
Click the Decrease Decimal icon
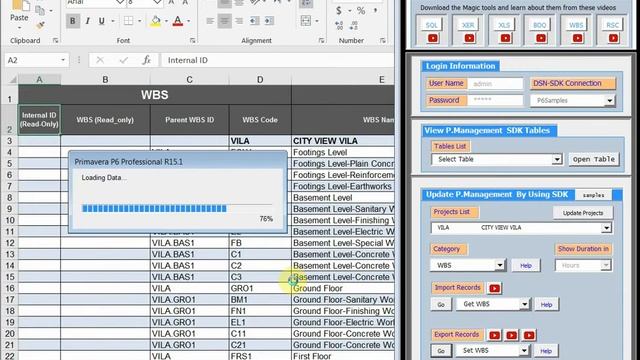(354, 26)
